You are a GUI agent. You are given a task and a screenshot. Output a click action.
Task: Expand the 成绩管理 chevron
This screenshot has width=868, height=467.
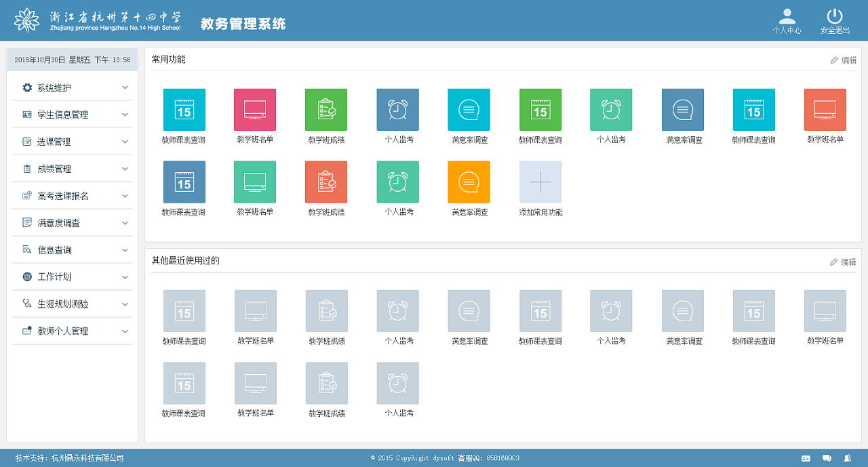125,169
